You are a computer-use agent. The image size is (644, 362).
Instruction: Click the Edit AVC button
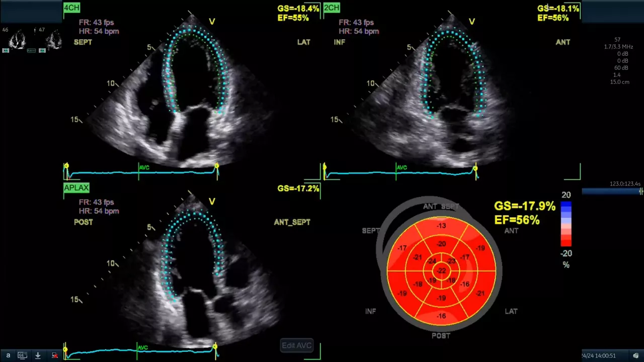pos(297,345)
